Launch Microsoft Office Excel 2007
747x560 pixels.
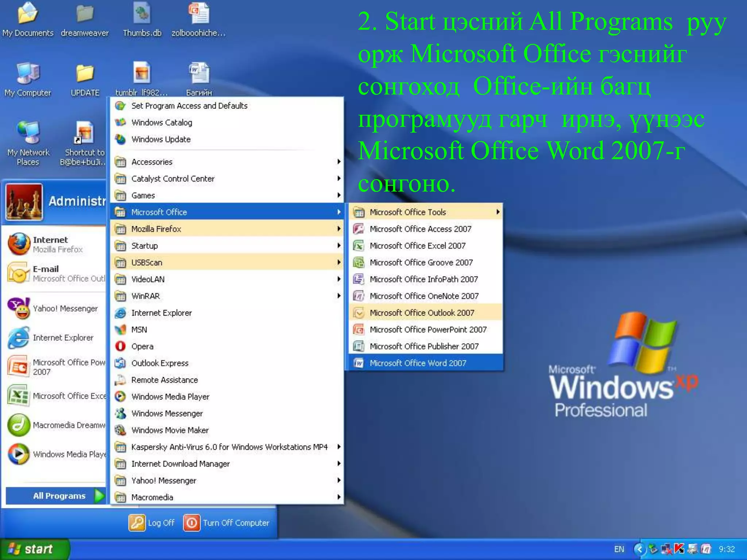(x=426, y=246)
